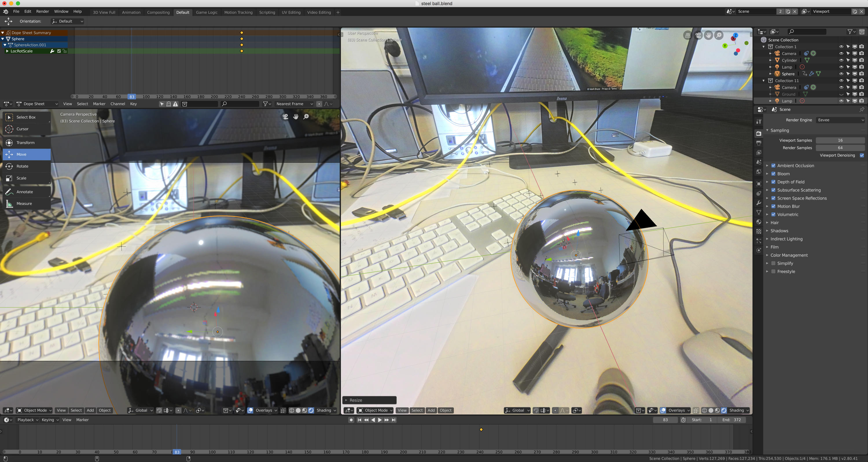Viewport: 868px width, 462px height.
Task: Click the outliner search field
Action: tap(807, 32)
